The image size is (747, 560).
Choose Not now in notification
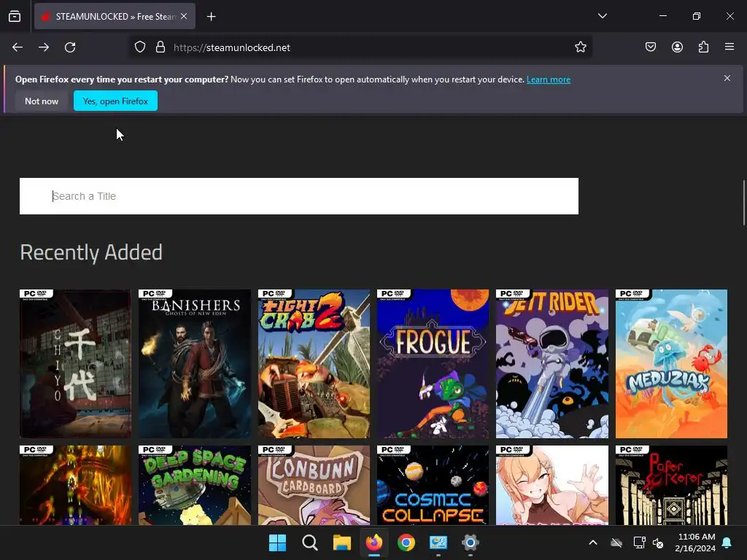42,101
